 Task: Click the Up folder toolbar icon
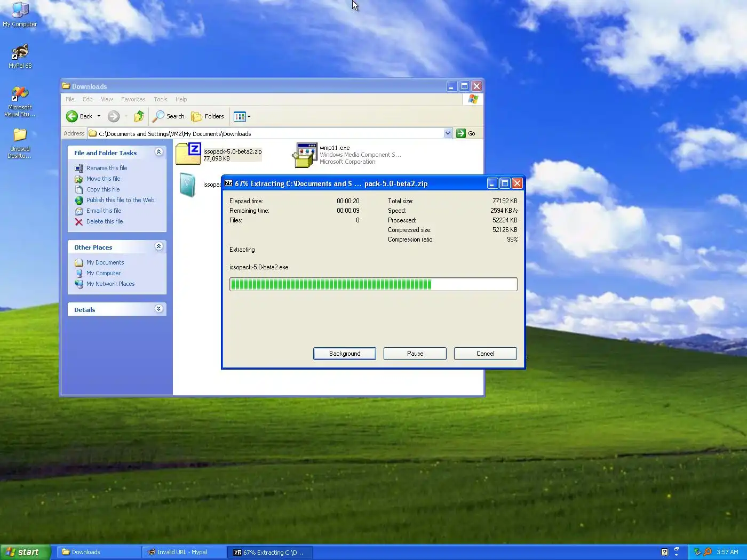point(139,116)
